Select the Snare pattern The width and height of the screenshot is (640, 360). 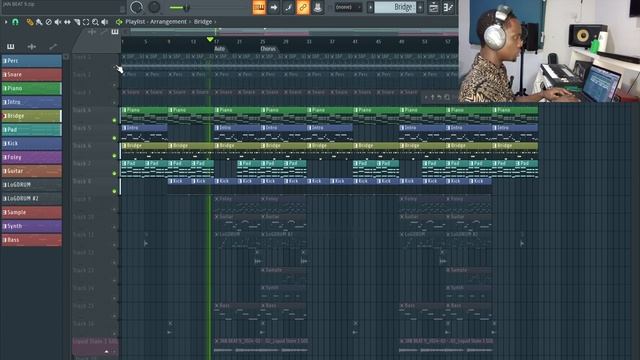click(x=31, y=75)
